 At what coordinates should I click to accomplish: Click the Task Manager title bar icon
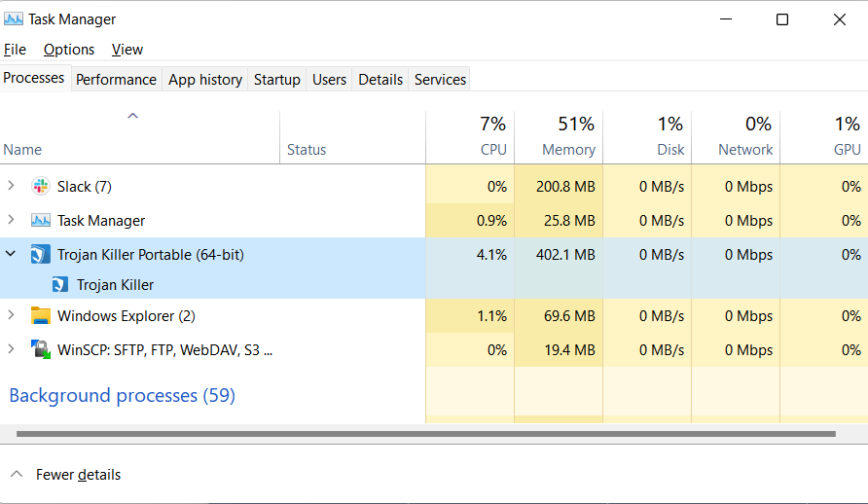pyautogui.click(x=14, y=19)
